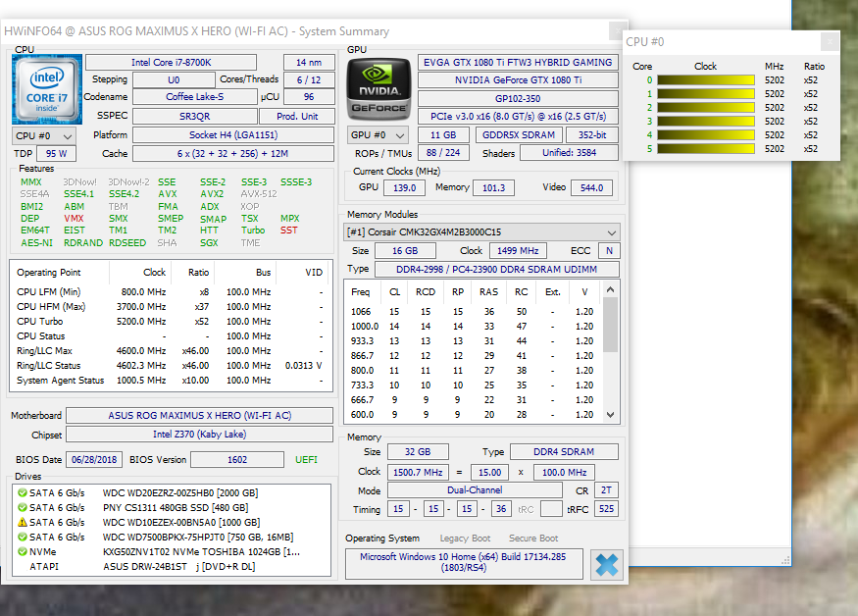Click the green status icon for NVMe Toshiba drive

(23, 552)
